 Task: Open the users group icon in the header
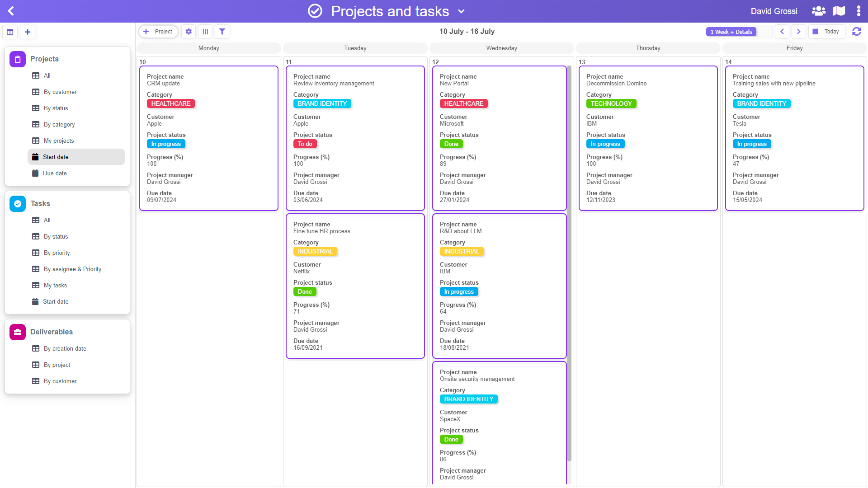[x=818, y=11]
